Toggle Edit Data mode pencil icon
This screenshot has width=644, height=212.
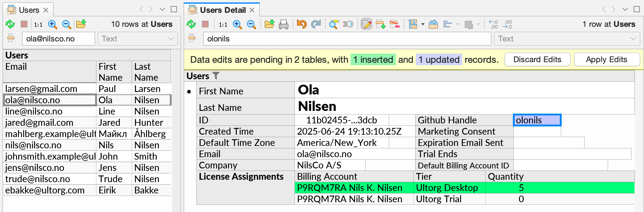tap(366, 24)
